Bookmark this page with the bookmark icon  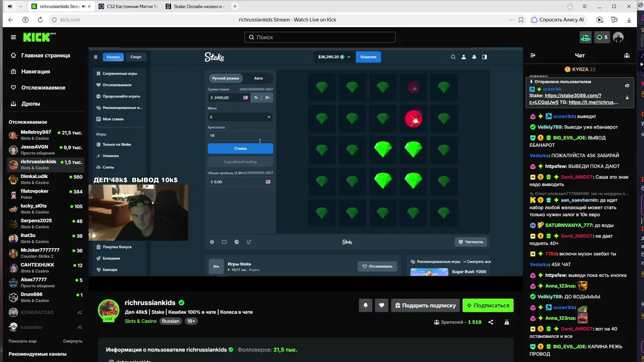(x=521, y=20)
